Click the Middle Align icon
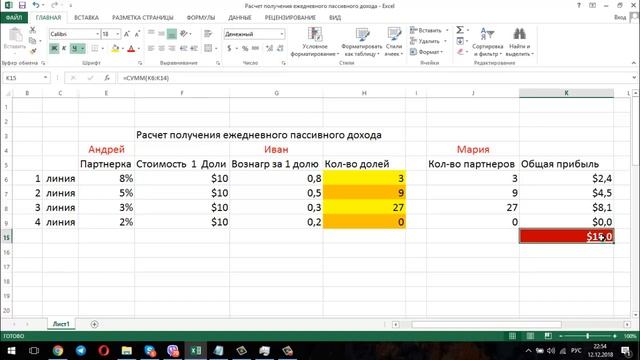Screen dimensions: 640x360 pyautogui.click(x=161, y=34)
